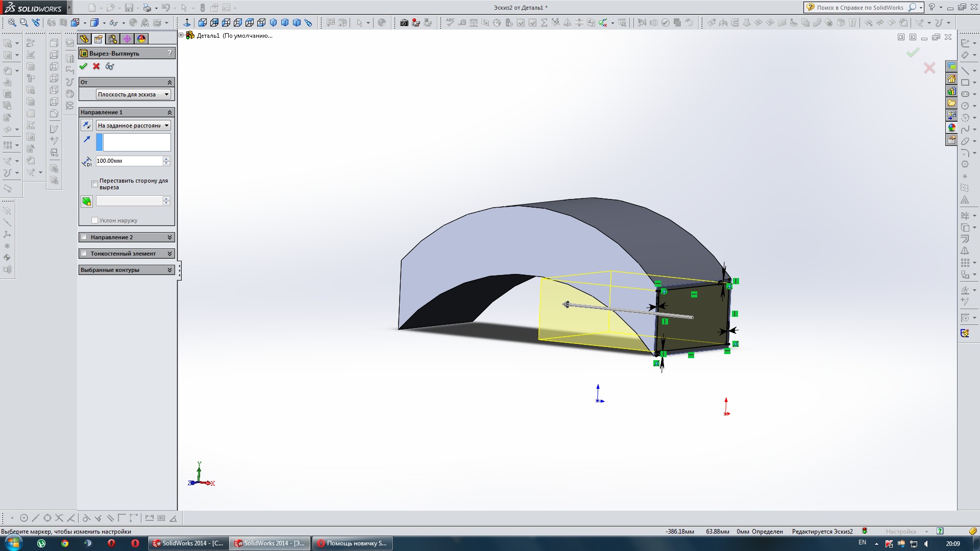Click the Print toolbar icon
Image resolution: width=980 pixels, height=551 pixels.
click(x=147, y=8)
